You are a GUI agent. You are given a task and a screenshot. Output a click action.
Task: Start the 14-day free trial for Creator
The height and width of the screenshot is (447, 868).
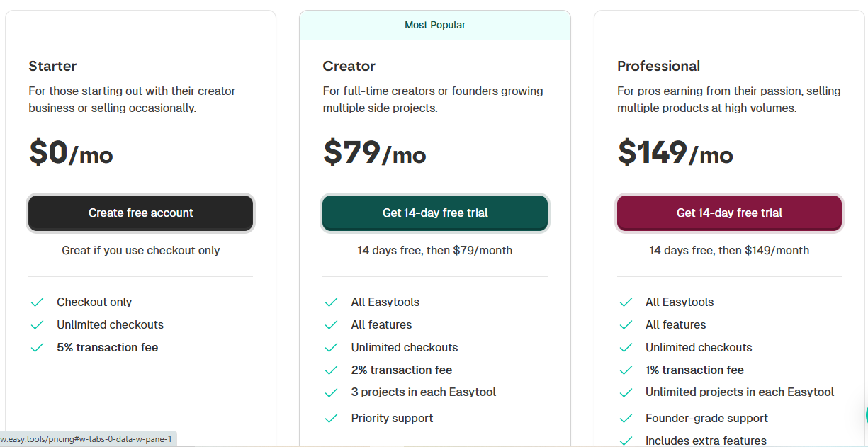coord(434,213)
